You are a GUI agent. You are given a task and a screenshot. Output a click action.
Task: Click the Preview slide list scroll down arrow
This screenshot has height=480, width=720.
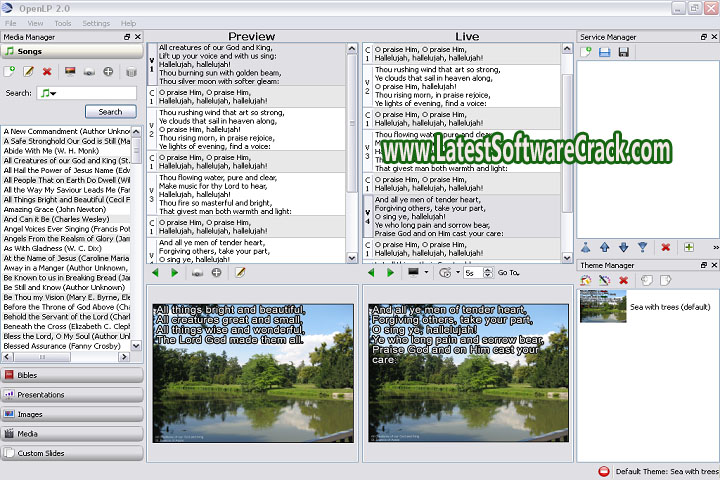pos(352,258)
